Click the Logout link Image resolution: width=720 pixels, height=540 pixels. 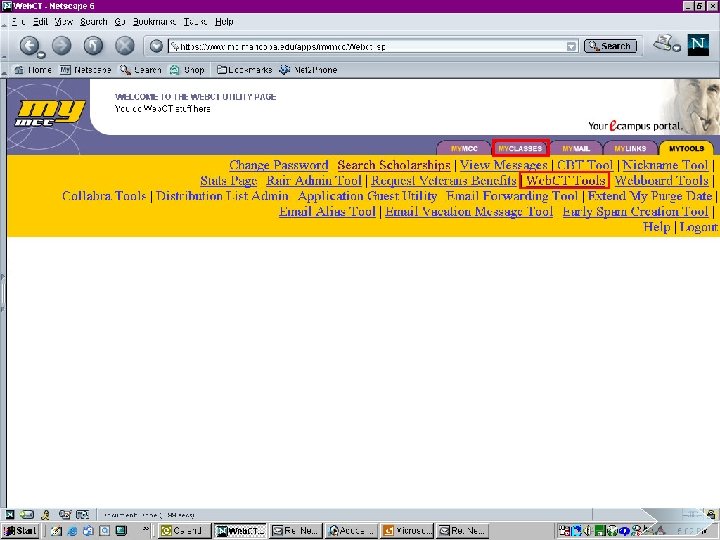pyautogui.click(x=698, y=227)
